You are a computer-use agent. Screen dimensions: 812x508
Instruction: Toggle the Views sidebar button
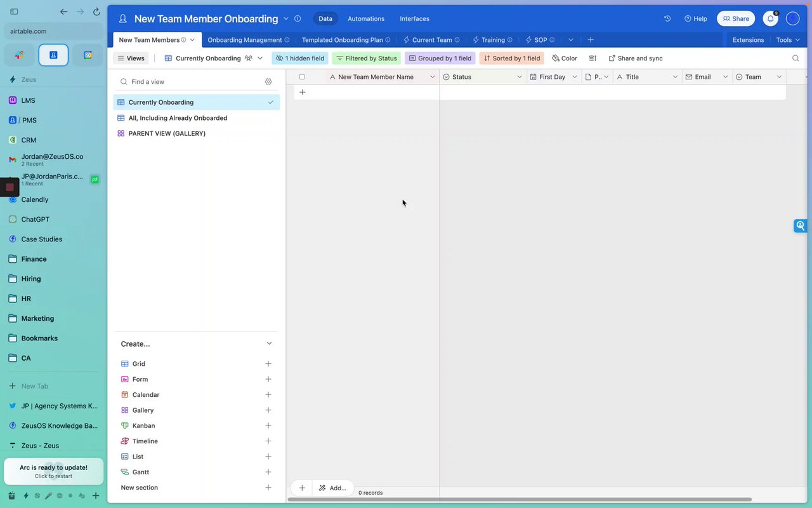[131, 58]
